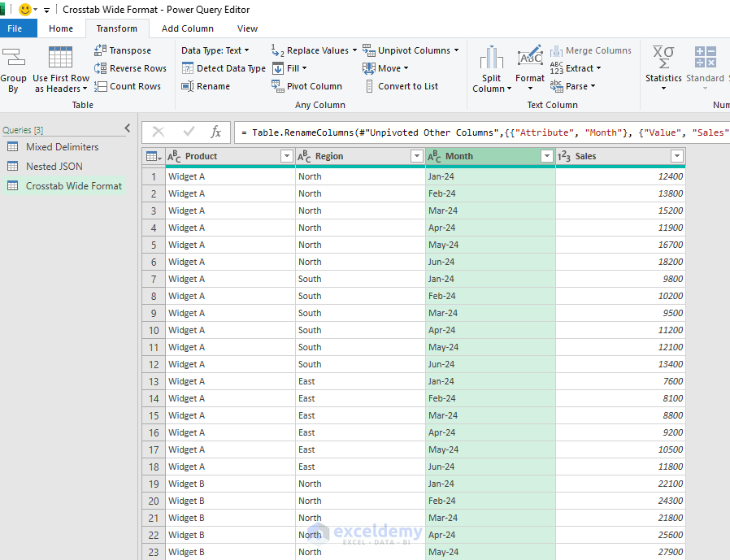Click the Rename column button
Screen dimensions: 730x560
[206, 86]
